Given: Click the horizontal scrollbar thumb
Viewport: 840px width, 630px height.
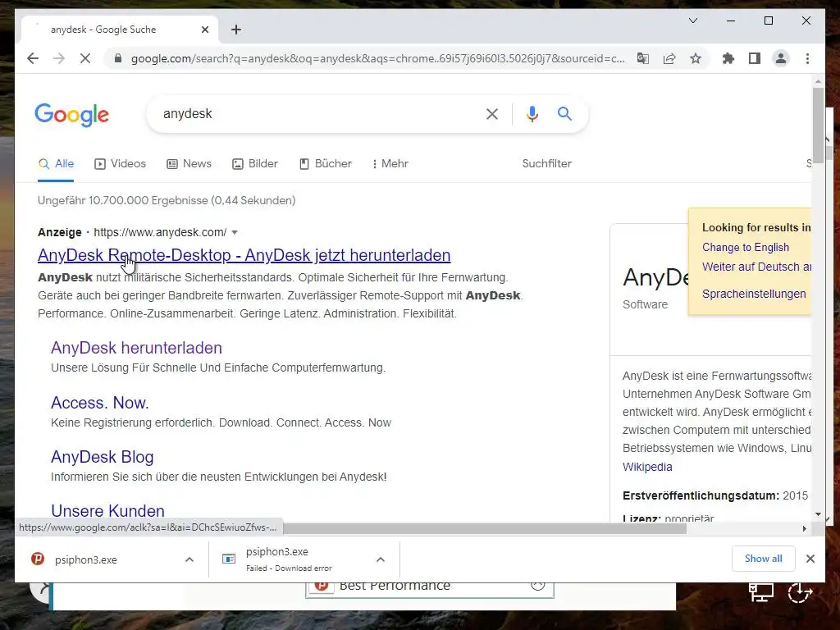Looking at the screenshot, I should tap(484, 529).
